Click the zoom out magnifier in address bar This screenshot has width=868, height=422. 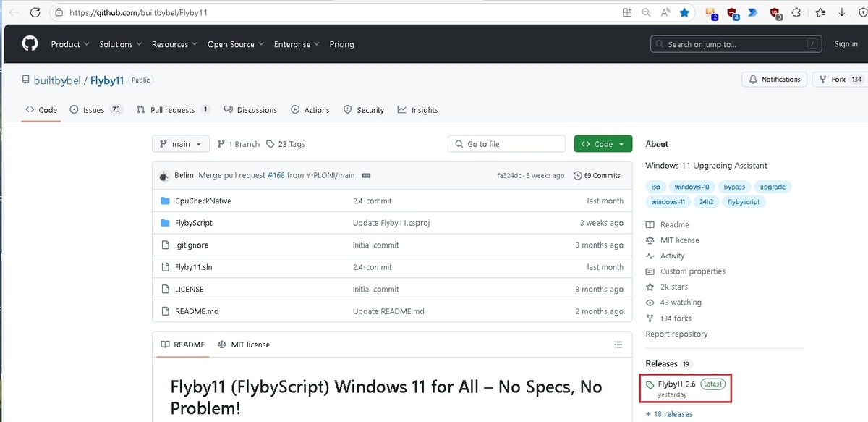coord(646,12)
